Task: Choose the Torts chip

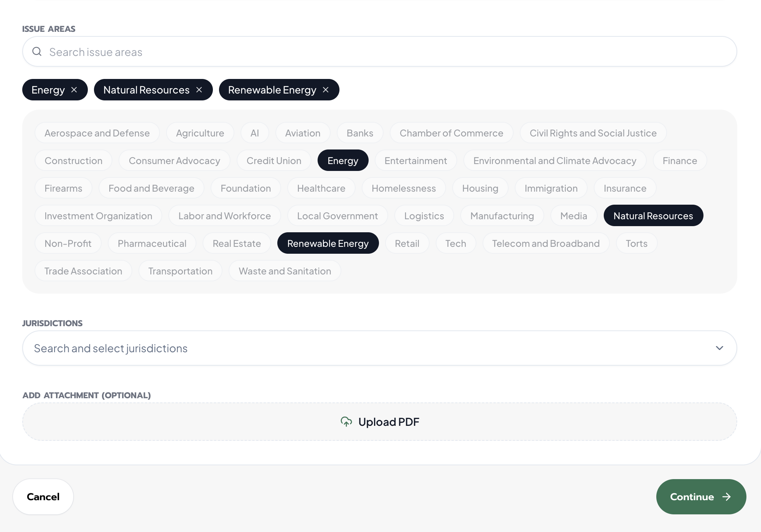Action: click(637, 243)
